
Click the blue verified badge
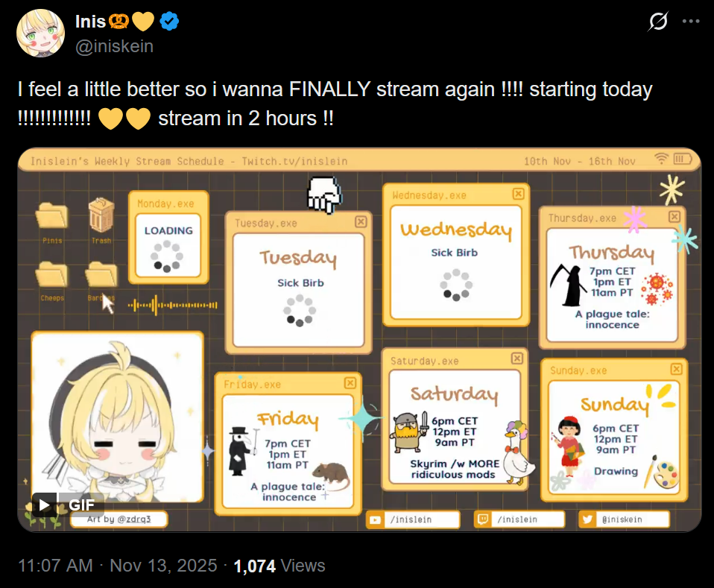click(x=169, y=22)
